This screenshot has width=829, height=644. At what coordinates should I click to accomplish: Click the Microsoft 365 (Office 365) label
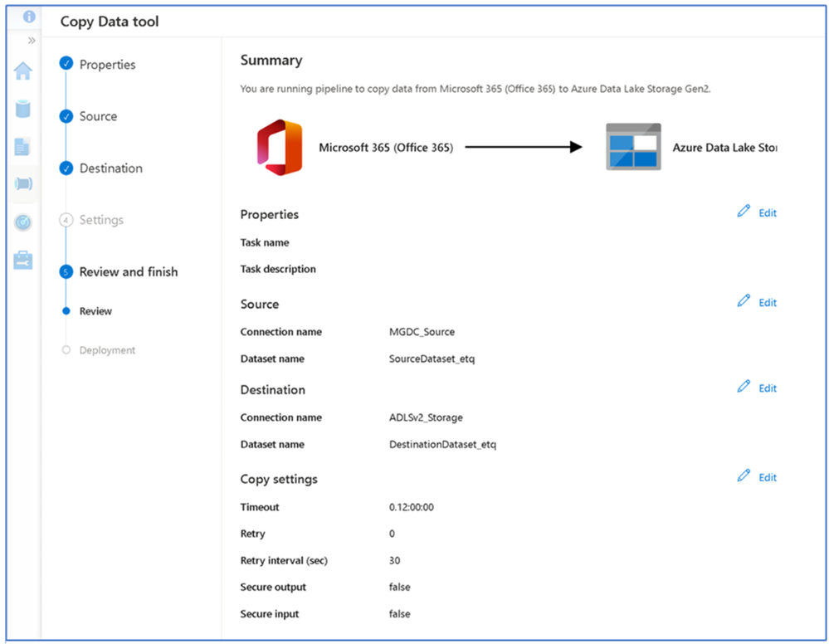click(386, 148)
